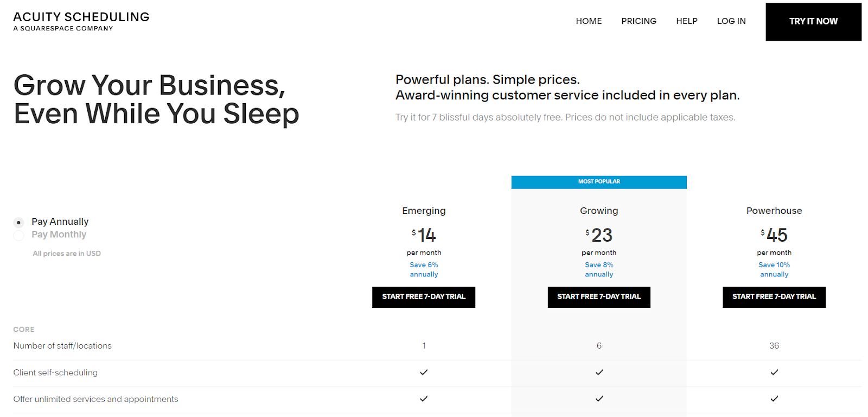Go to the PRICING page
This screenshot has width=868, height=417.
point(639,21)
